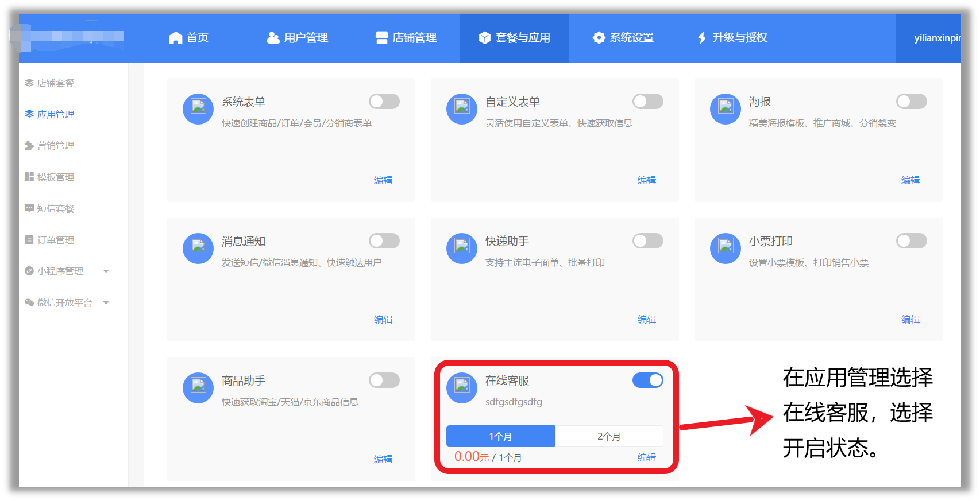
Task: Click 编辑 link on 消息通知 card
Action: (383, 320)
